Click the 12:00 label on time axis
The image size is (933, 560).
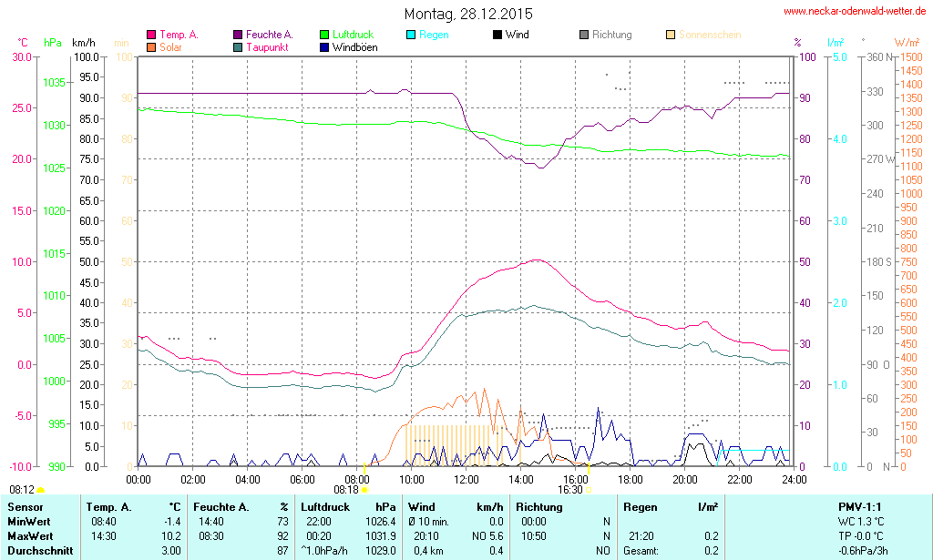[x=466, y=479]
